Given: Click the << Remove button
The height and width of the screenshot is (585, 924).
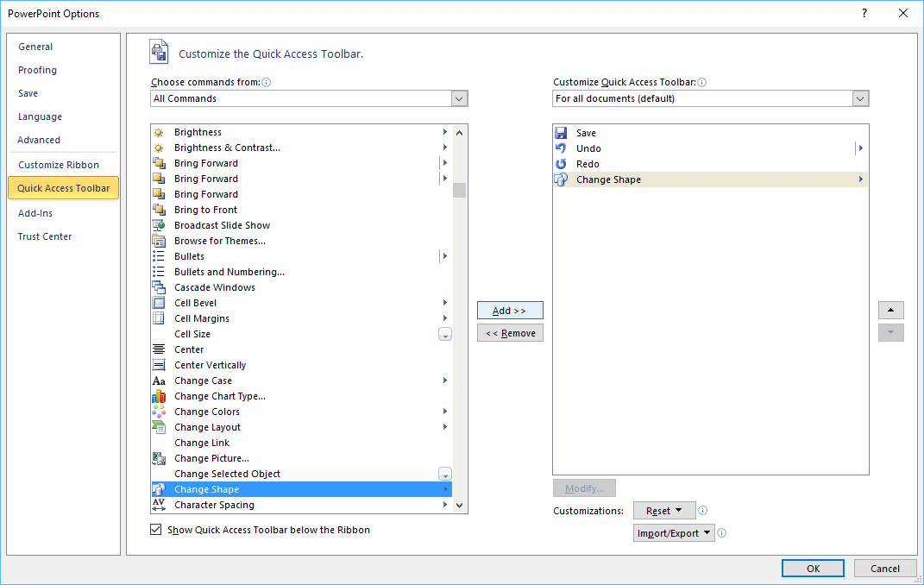Looking at the screenshot, I should 510,333.
